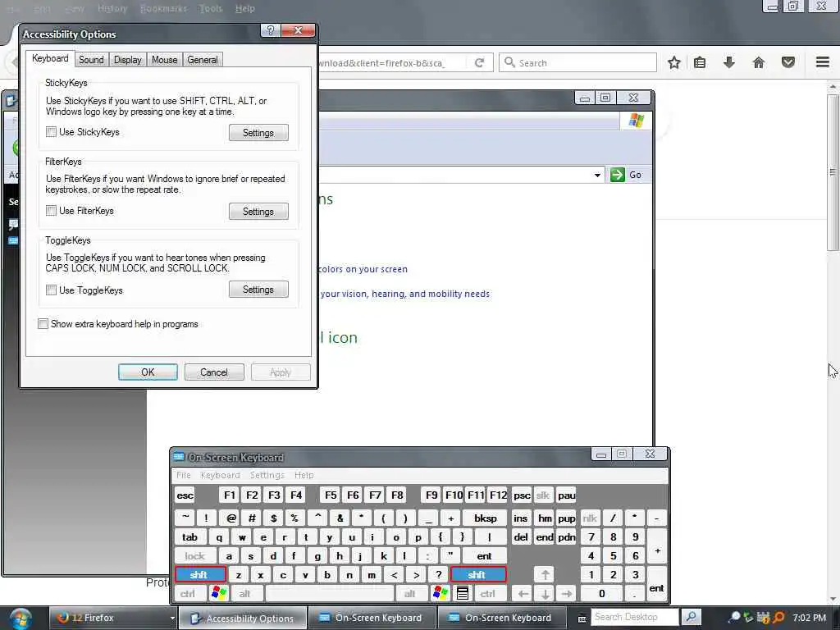Open Keyboard menu in On-Screen Keyboard

tap(220, 475)
